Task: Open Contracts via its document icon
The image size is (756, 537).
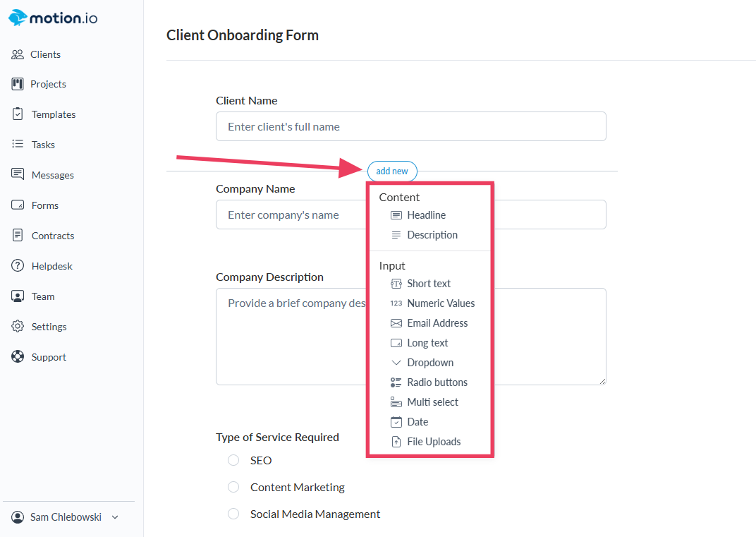Action: (x=18, y=236)
